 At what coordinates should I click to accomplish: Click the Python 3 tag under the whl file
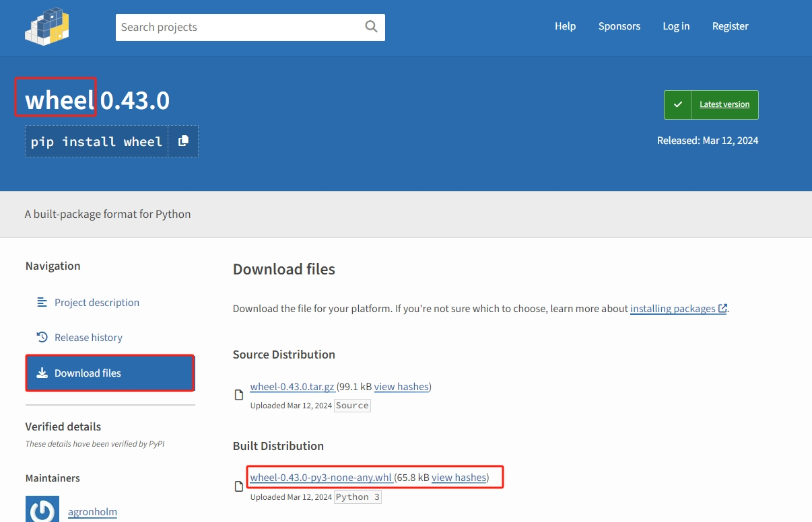coord(358,497)
